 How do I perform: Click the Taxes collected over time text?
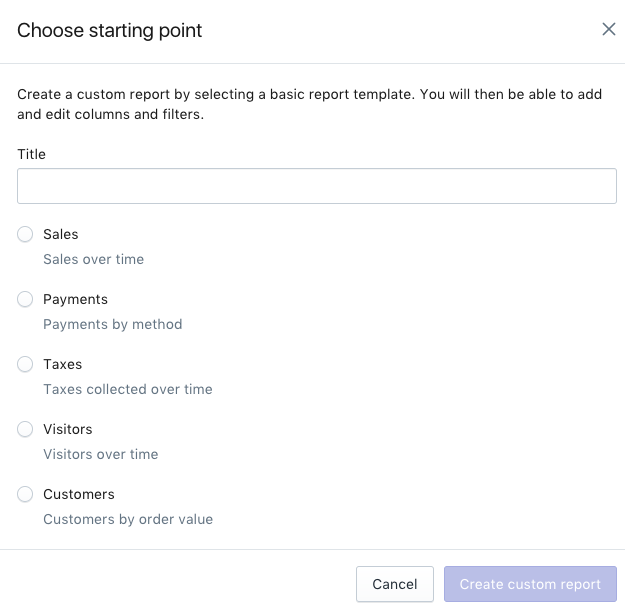pyautogui.click(x=127, y=389)
